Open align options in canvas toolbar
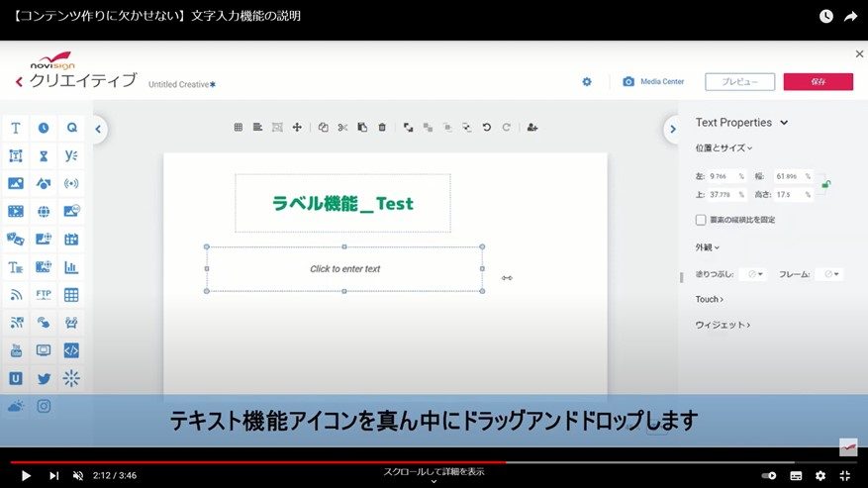Image resolution: width=868 pixels, height=488 pixels. pos(257,128)
